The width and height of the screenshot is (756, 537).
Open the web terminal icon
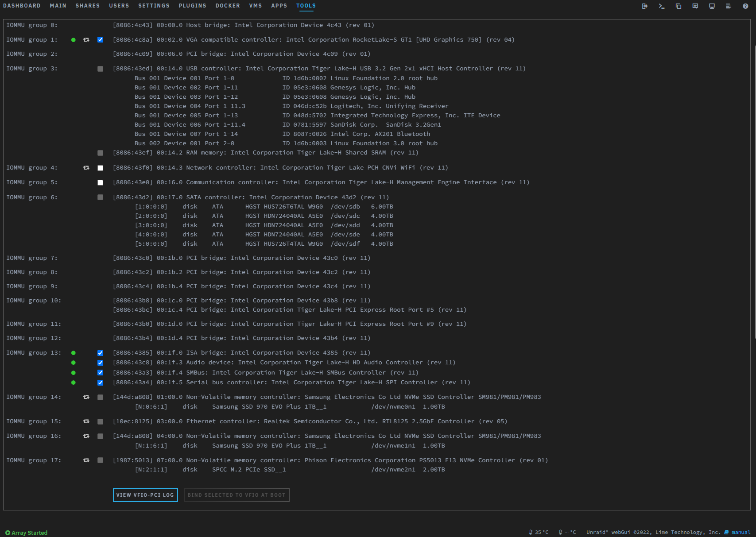(661, 6)
